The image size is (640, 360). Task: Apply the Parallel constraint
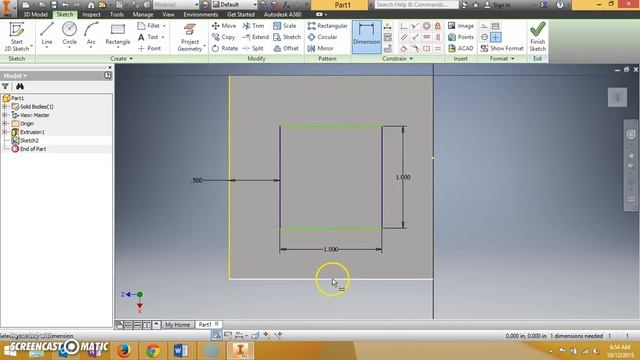coord(404,37)
